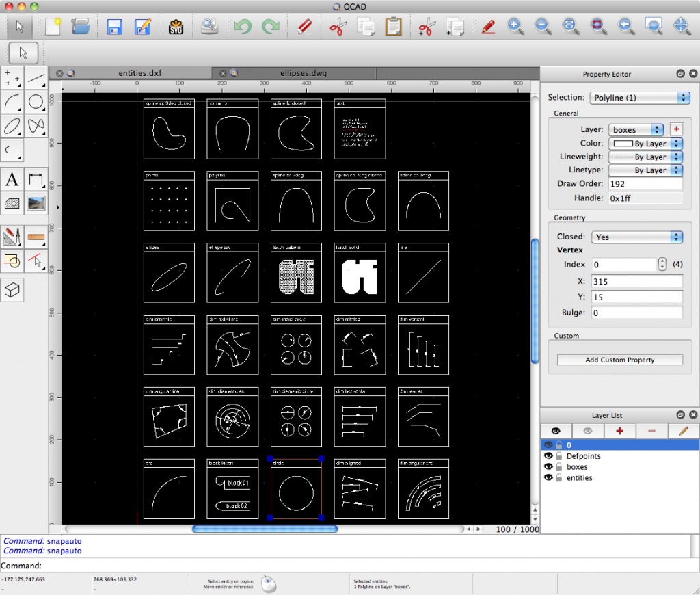The height and width of the screenshot is (595, 700).
Task: Change the Closed dropdown to No
Action: click(636, 236)
